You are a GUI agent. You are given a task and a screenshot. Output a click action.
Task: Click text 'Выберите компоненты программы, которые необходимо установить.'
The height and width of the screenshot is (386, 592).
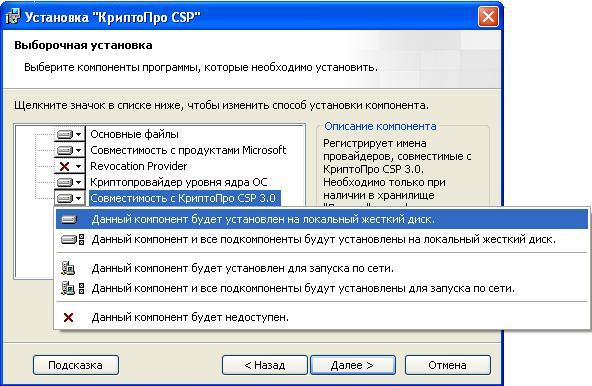201,68
